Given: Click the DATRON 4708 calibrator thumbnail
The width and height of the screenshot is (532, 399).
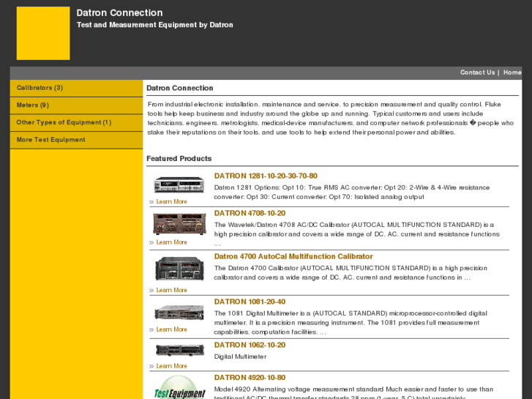Looking at the screenshot, I should (x=179, y=224).
